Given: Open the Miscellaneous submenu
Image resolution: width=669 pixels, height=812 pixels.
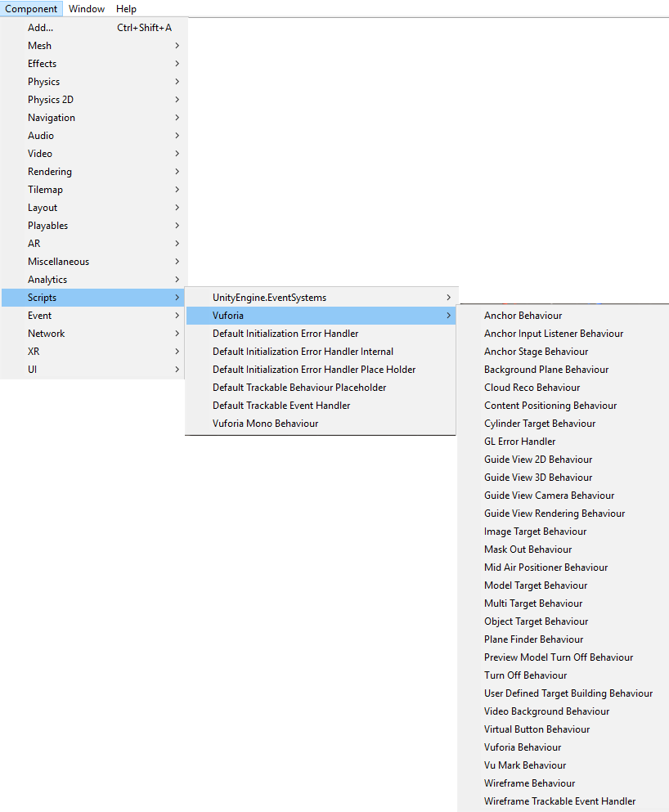Looking at the screenshot, I should (93, 262).
